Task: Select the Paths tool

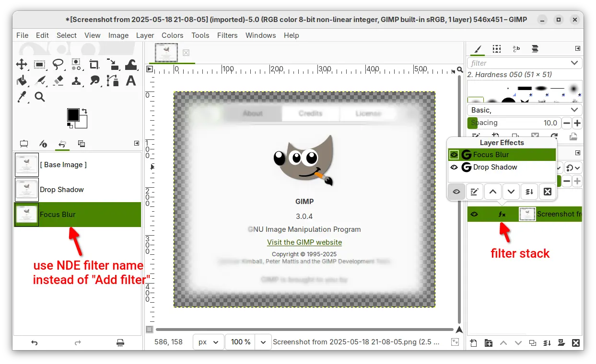Action: coord(113,80)
